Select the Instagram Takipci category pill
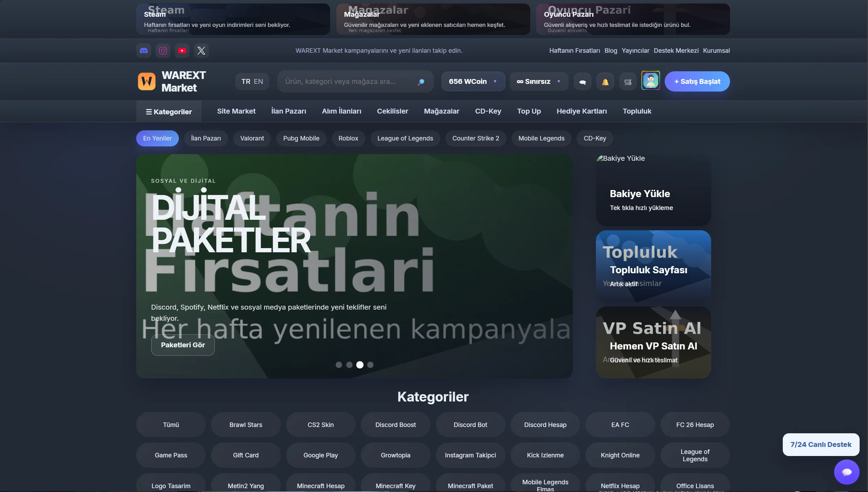 pyautogui.click(x=471, y=455)
